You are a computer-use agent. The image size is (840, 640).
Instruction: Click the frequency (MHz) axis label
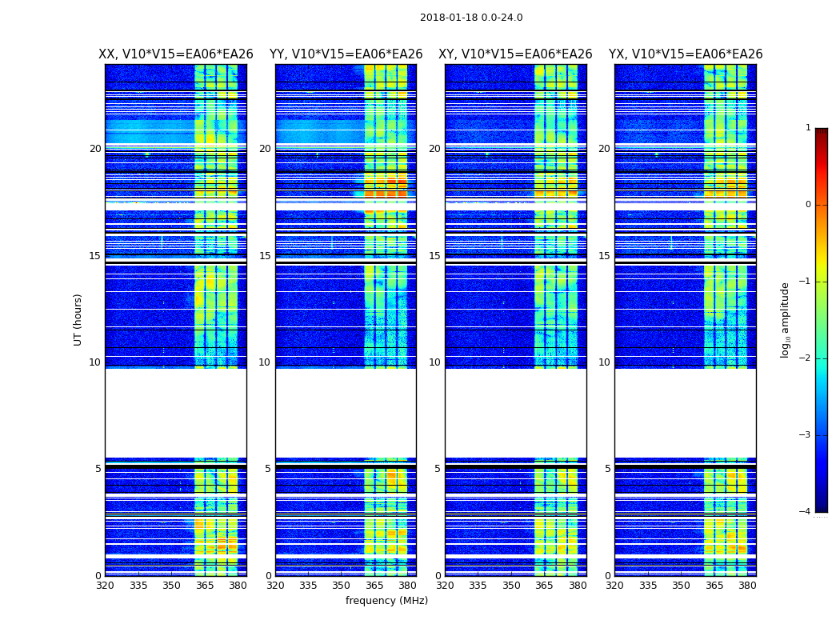tap(386, 600)
